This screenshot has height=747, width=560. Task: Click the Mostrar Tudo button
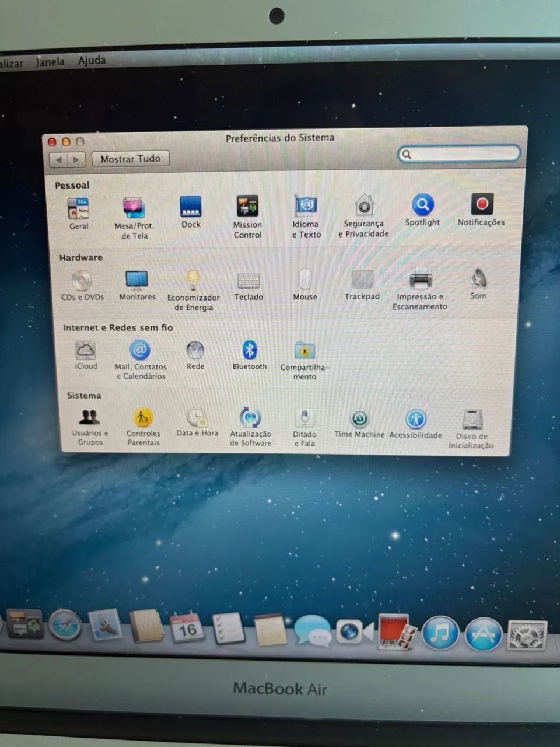[x=129, y=158]
